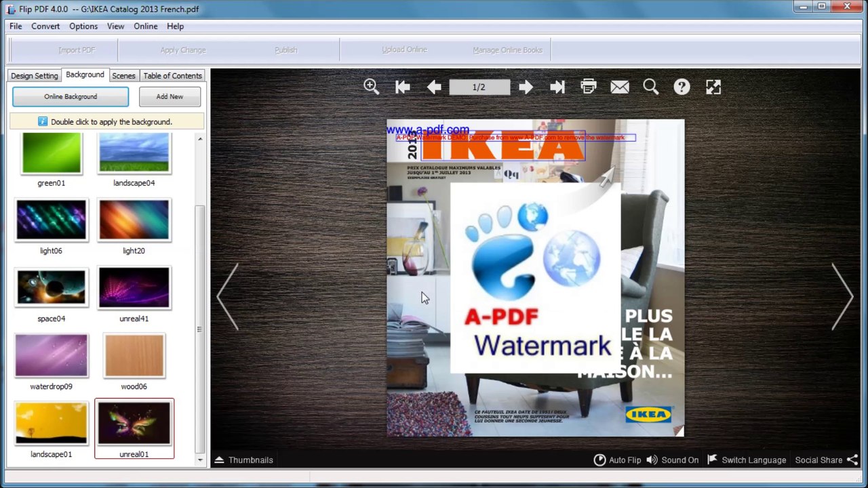Select wood06 background thumbnail
868x488 pixels.
pos(134,355)
